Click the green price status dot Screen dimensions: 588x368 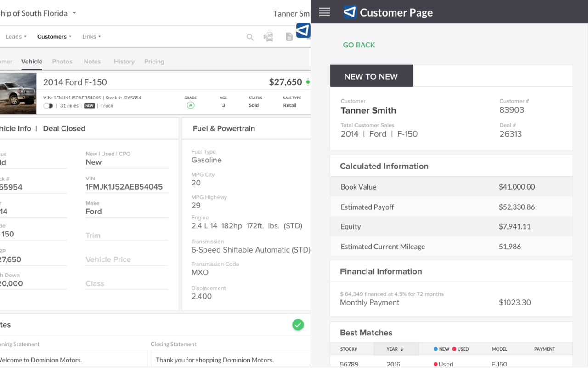pyautogui.click(x=308, y=82)
